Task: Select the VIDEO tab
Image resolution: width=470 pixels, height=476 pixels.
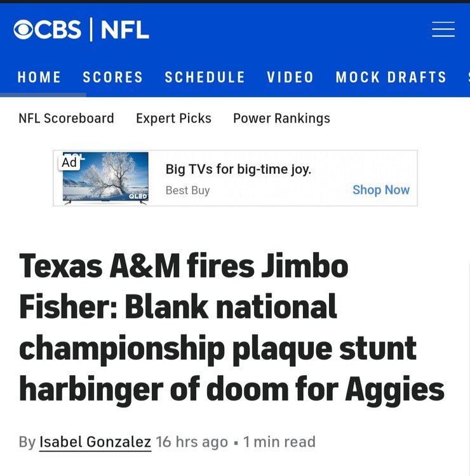Action: (290, 77)
